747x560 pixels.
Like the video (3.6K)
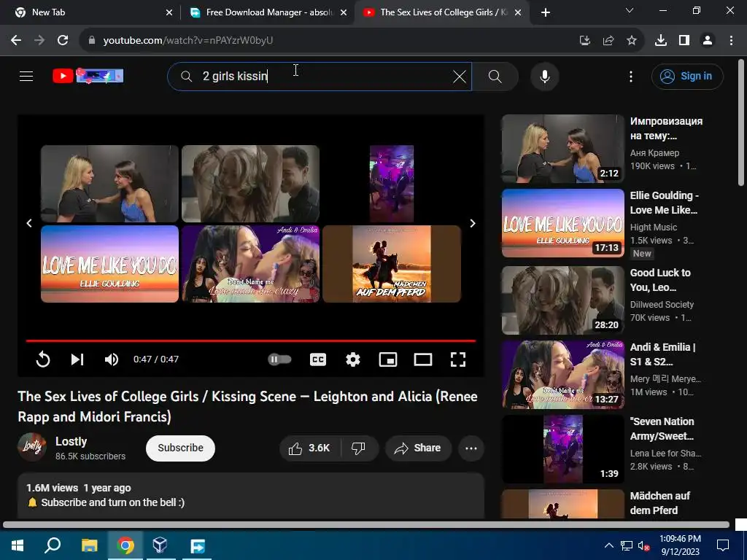(309, 448)
